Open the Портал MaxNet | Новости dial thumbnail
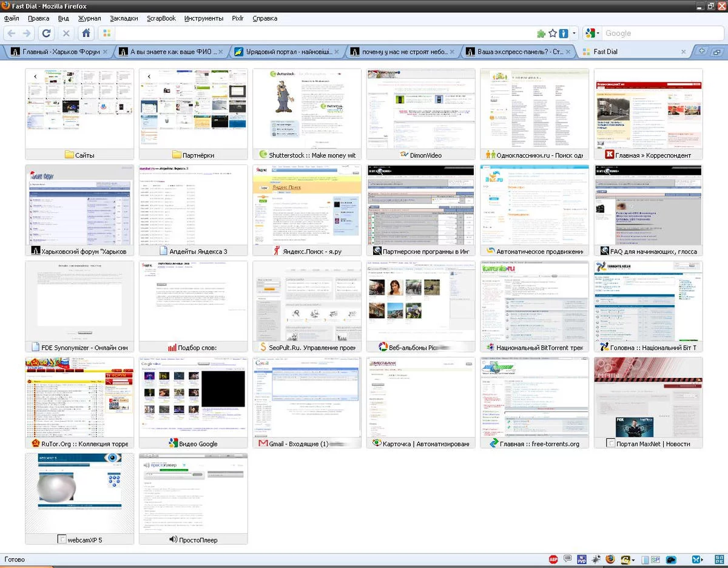728x568 pixels. tap(648, 403)
